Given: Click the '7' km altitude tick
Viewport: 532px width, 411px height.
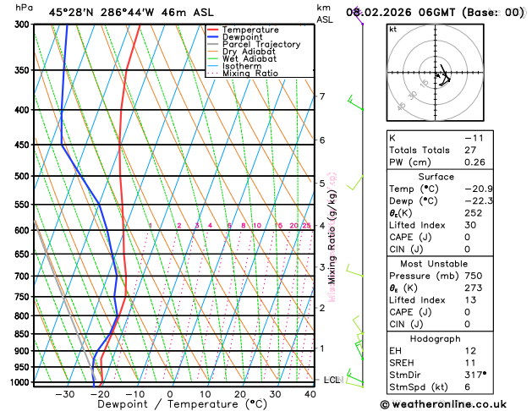Looking at the screenshot, I should click(x=322, y=96).
